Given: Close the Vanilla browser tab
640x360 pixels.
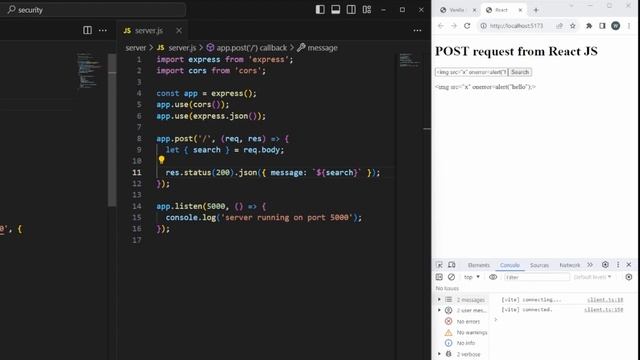Looking at the screenshot, I should pos(474,10).
